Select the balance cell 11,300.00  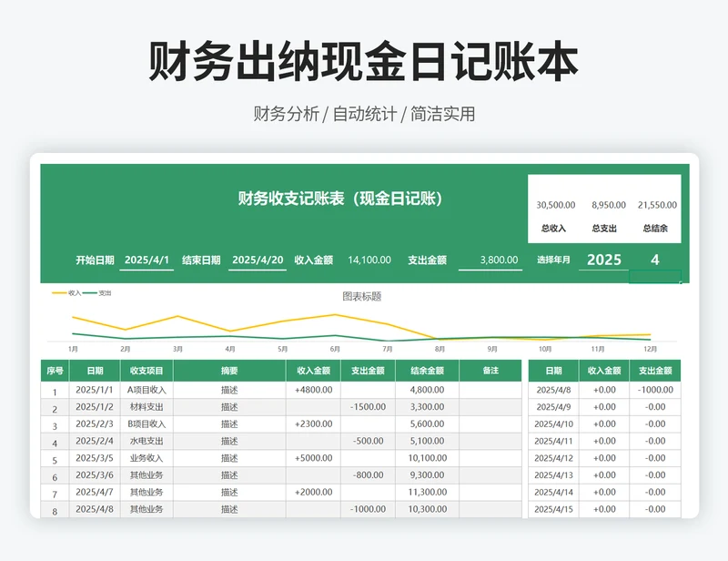(x=427, y=492)
